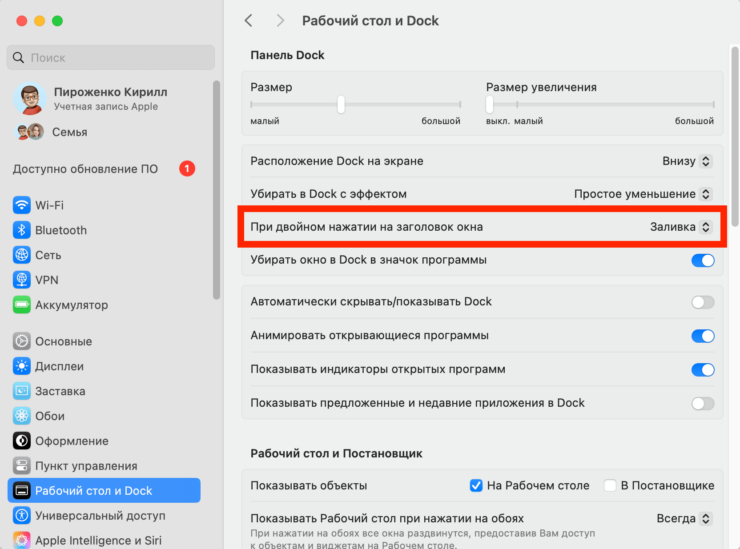Go back with the left arrow button
The height and width of the screenshot is (549, 740).
[x=249, y=21]
